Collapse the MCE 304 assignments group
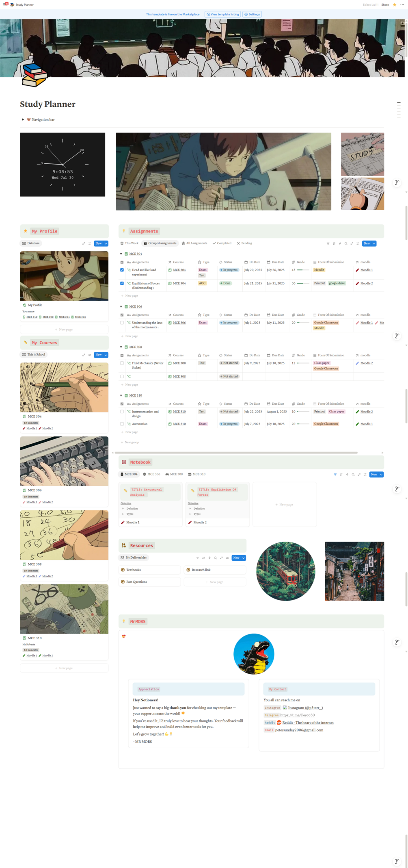The height and width of the screenshot is (868, 408). (x=121, y=254)
